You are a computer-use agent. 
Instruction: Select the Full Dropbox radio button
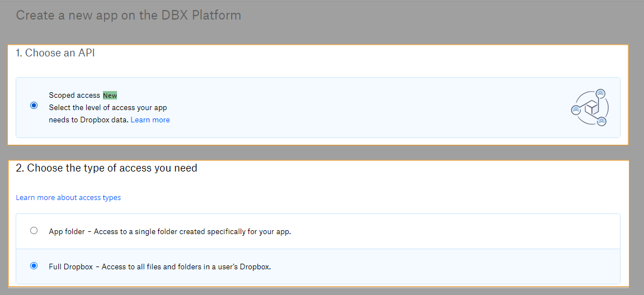coord(34,266)
